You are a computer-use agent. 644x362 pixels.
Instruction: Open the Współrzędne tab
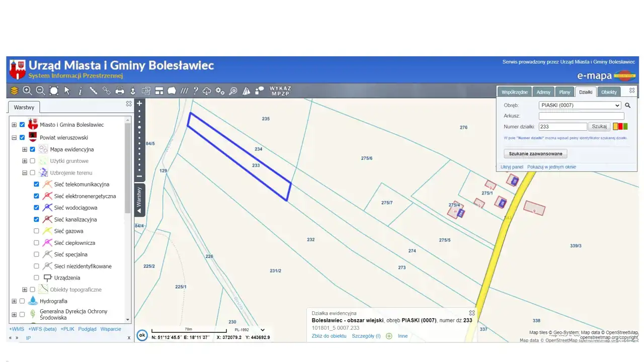[x=514, y=92]
